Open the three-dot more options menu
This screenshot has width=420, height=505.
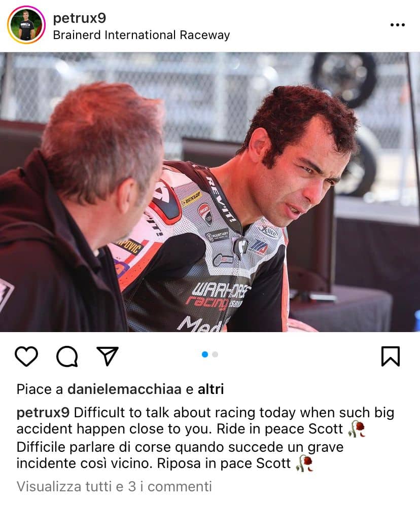click(x=398, y=25)
